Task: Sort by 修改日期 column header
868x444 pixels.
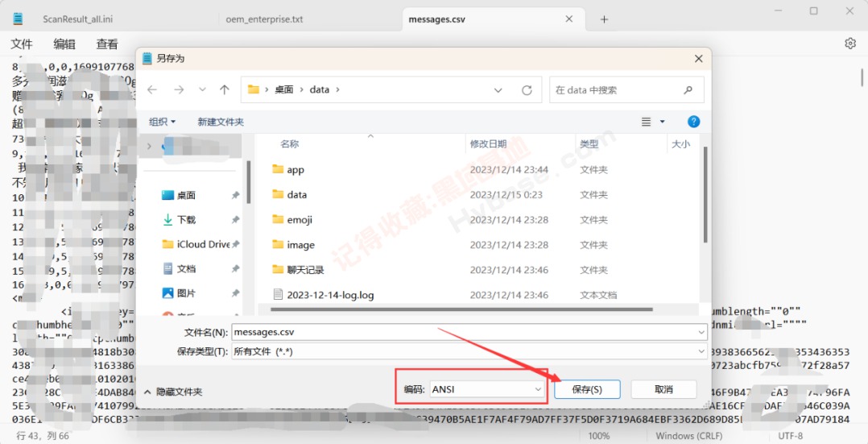Action: coord(488,144)
